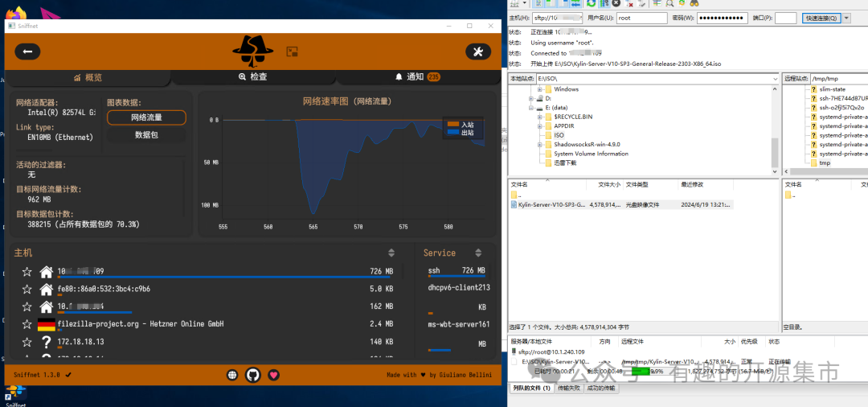The width and height of the screenshot is (868, 407).
Task: Select 网络流量 chart data option
Action: pyautogui.click(x=147, y=117)
